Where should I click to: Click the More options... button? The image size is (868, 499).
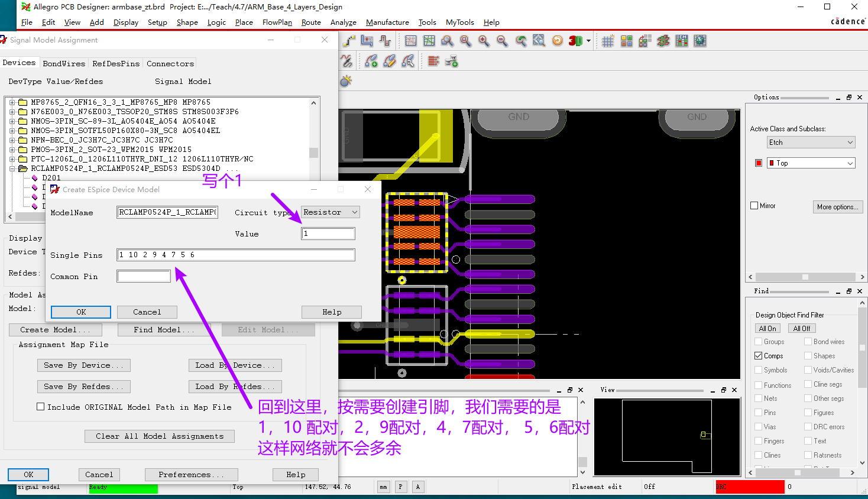point(838,207)
